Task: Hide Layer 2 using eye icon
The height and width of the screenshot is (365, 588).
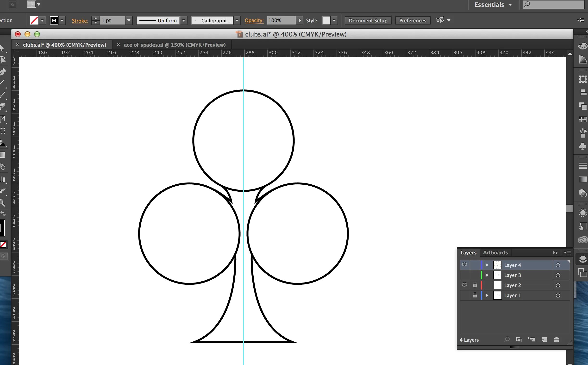Action: tap(464, 285)
